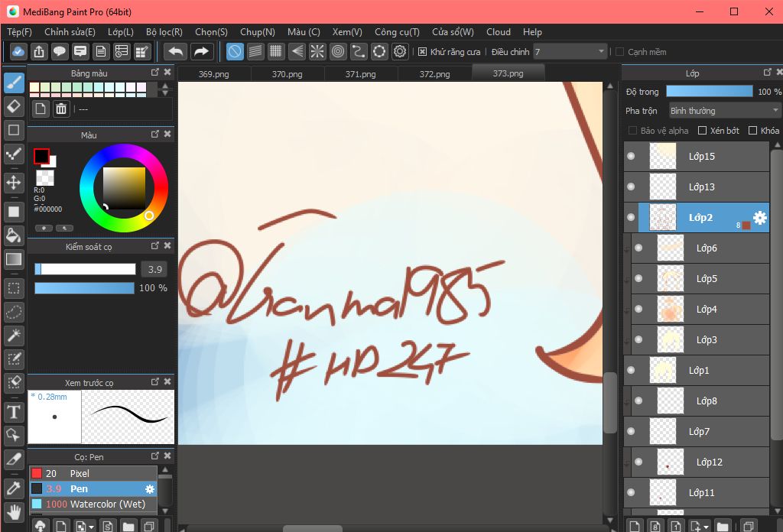Open Chỉnh sửa(E) menu
The image size is (783, 532).
pos(70,32)
